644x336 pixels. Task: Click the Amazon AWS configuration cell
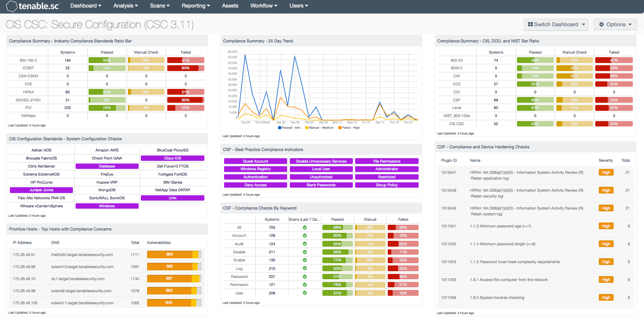point(107,150)
